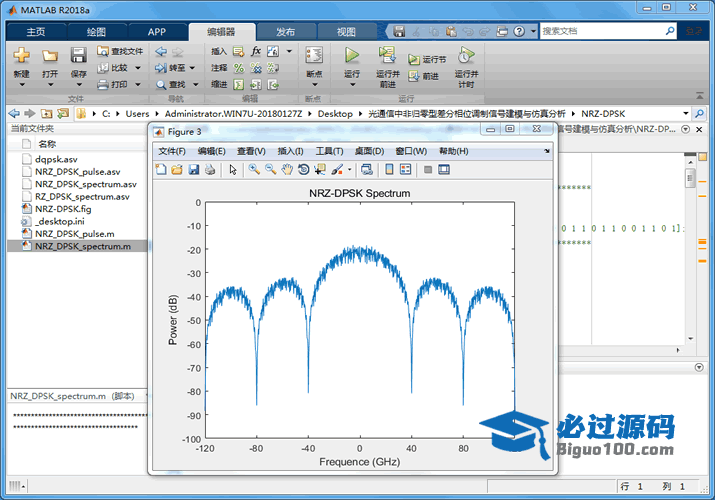Open a file via Figure 3 folder icon

[x=177, y=170]
